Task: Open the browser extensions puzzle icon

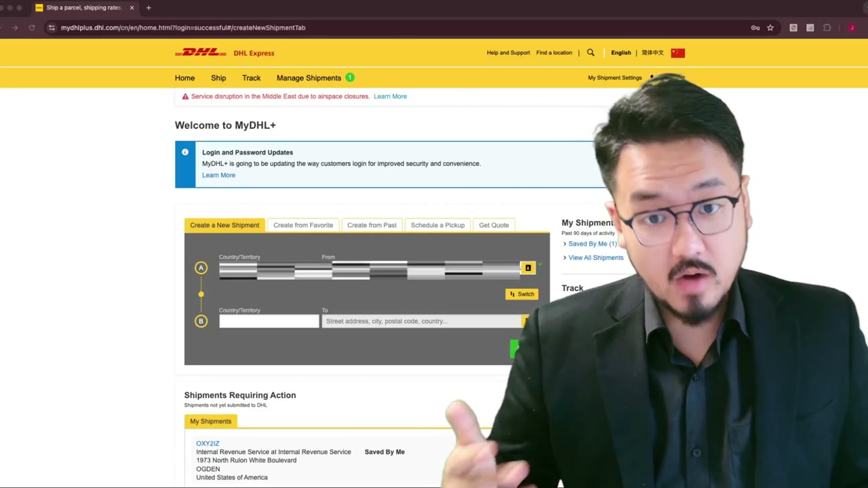Action: (x=827, y=28)
